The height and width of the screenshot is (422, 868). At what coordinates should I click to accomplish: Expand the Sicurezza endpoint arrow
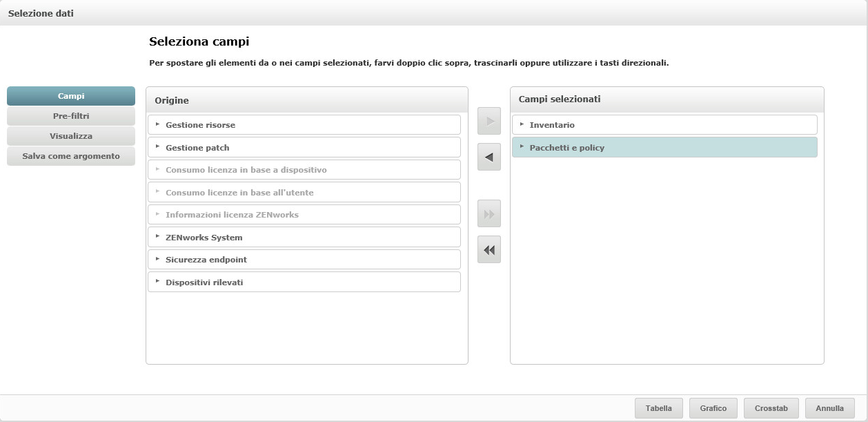158,259
